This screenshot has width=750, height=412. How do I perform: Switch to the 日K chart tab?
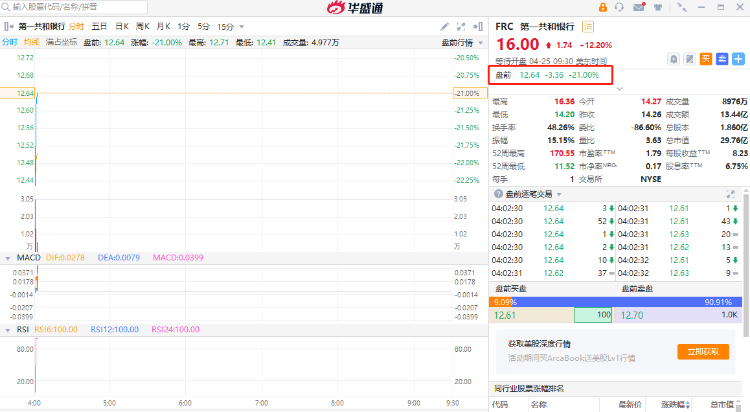click(121, 25)
